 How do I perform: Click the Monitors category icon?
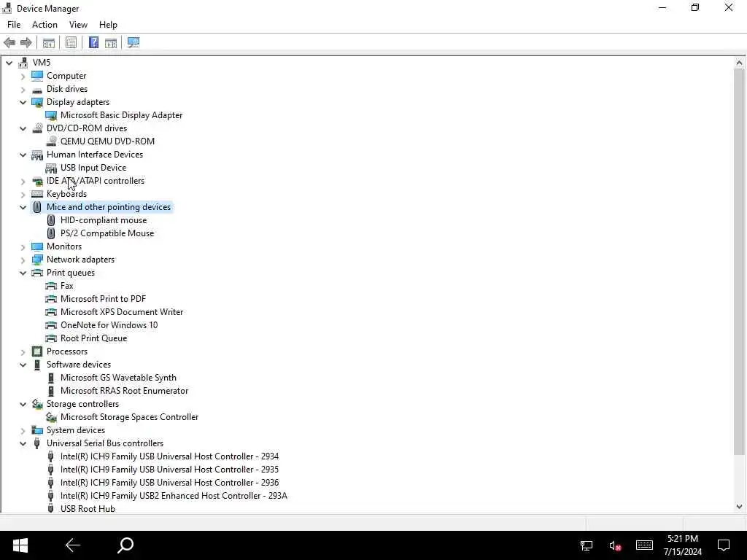coord(37,246)
